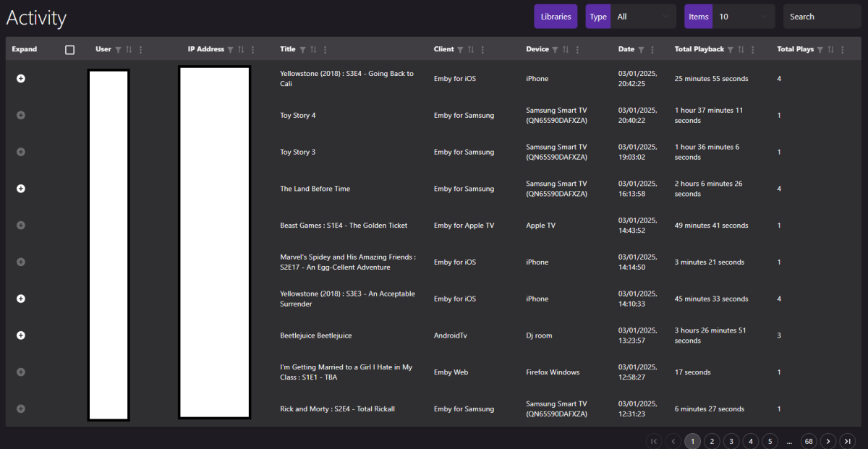Image resolution: width=868 pixels, height=449 pixels.
Task: Toggle the select-all checkbox in the header
Action: pyautogui.click(x=69, y=48)
